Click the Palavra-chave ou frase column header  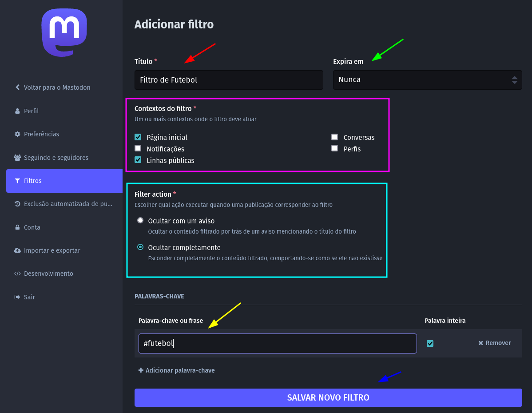tap(171, 321)
